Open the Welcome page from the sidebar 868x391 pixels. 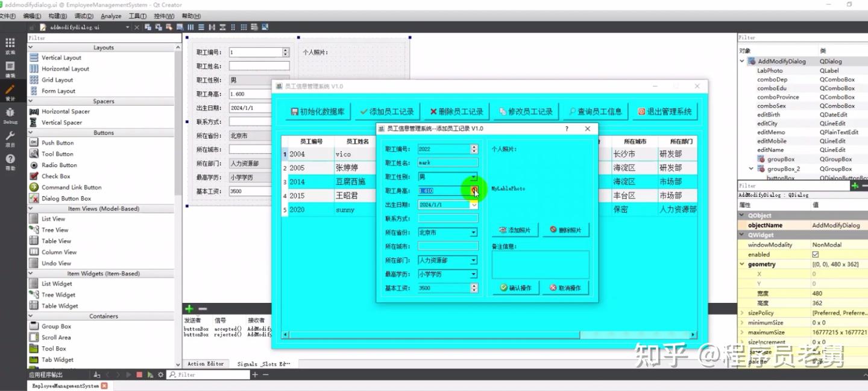point(10,45)
